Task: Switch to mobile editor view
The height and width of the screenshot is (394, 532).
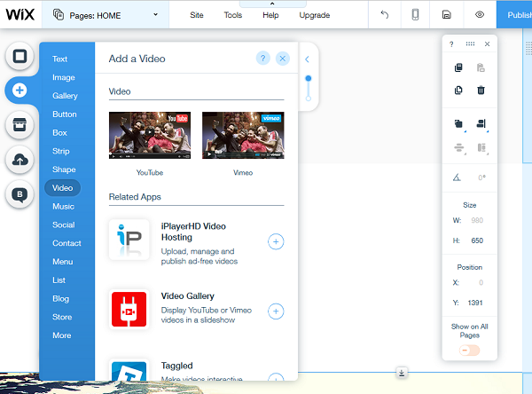Action: (415, 14)
